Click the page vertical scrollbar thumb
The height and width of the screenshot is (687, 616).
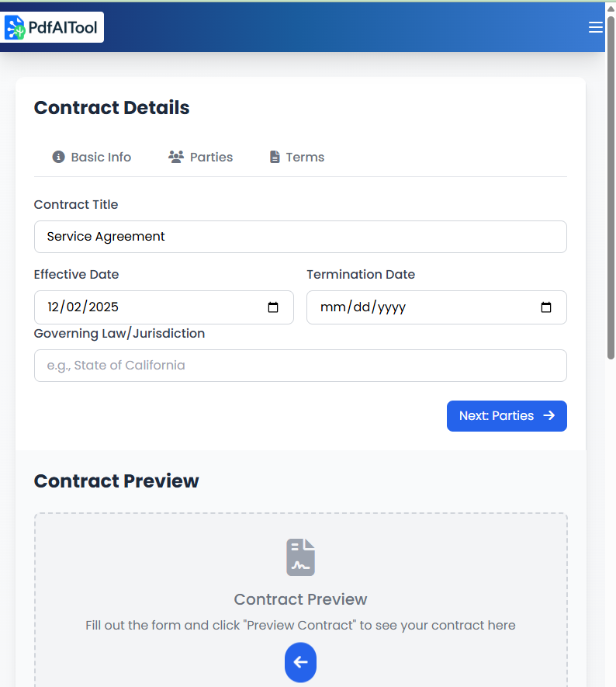(611, 186)
